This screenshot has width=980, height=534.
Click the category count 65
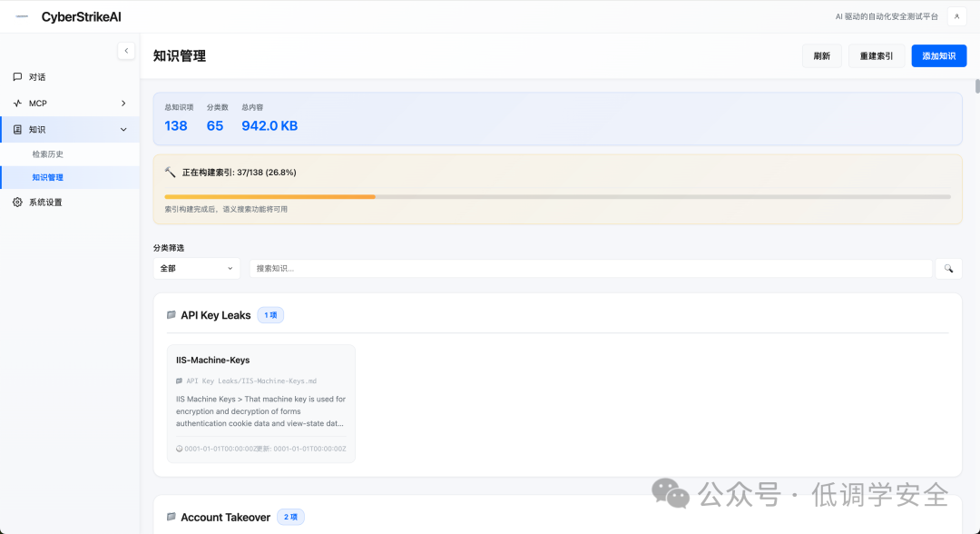(215, 125)
